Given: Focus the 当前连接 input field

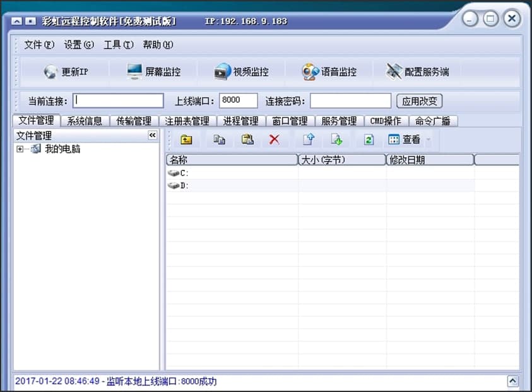Looking at the screenshot, I should click(119, 101).
